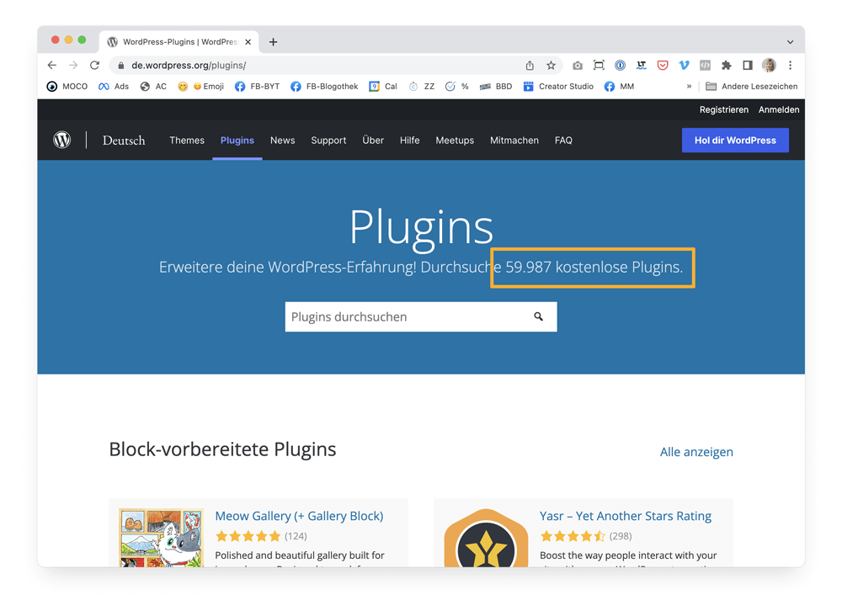Open the % bookmark

tap(457, 87)
